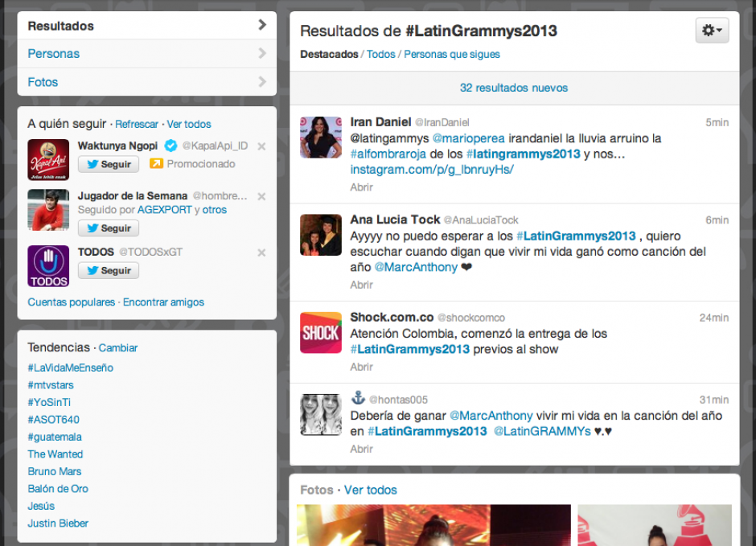756x546 pixels.
Task: Expand the Fotos section chevron
Action: pos(262,82)
